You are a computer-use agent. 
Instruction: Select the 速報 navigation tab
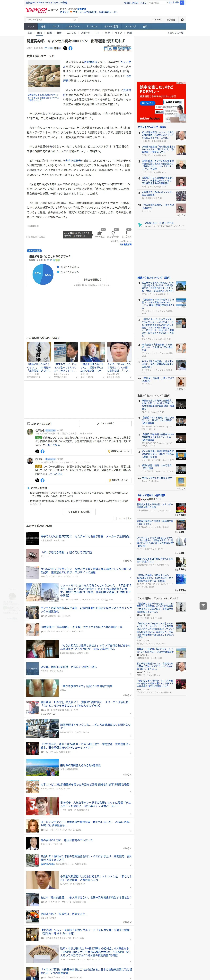pos(43,27)
